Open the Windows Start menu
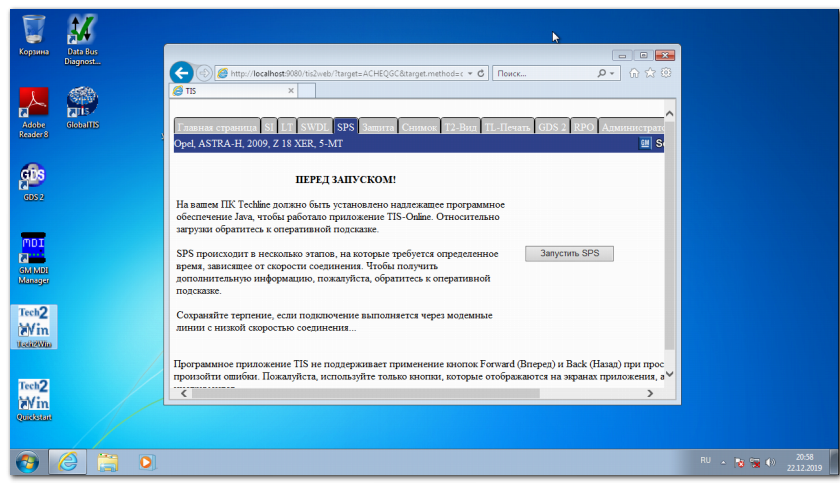The height and width of the screenshot is (487, 840). click(x=27, y=462)
